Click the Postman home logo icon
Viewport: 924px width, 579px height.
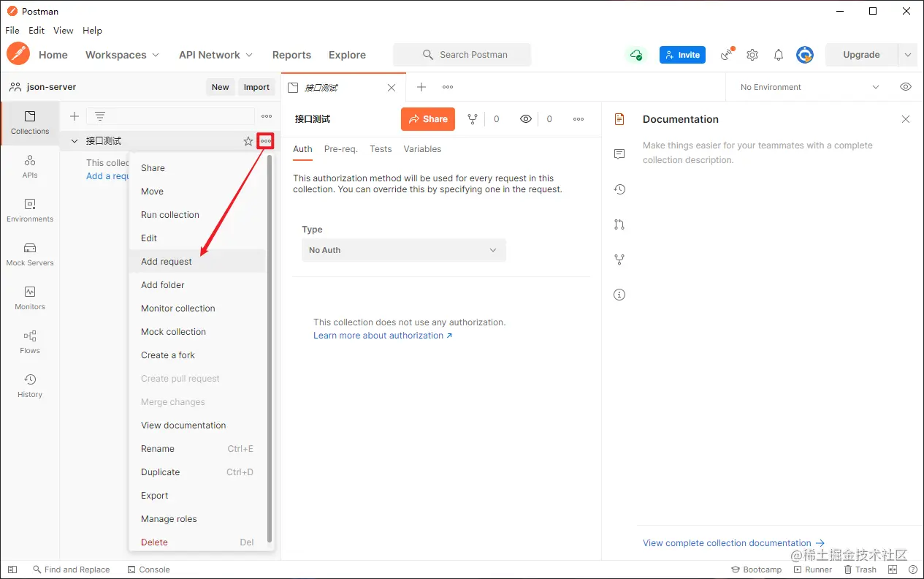(x=18, y=54)
